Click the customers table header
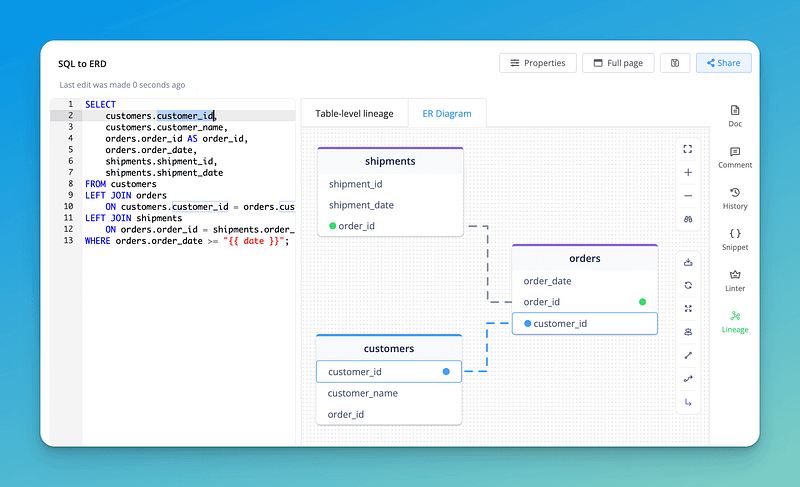The image size is (800, 487). [x=389, y=348]
